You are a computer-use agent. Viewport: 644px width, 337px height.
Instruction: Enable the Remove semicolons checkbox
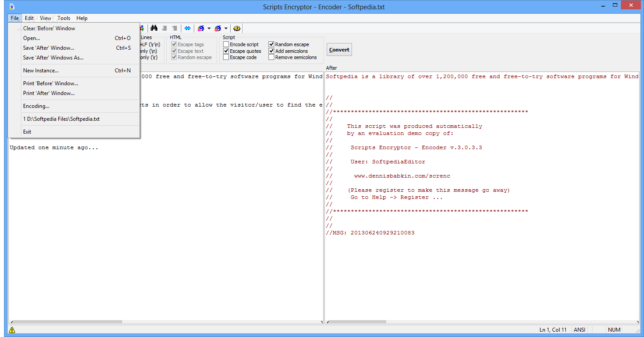click(x=272, y=57)
